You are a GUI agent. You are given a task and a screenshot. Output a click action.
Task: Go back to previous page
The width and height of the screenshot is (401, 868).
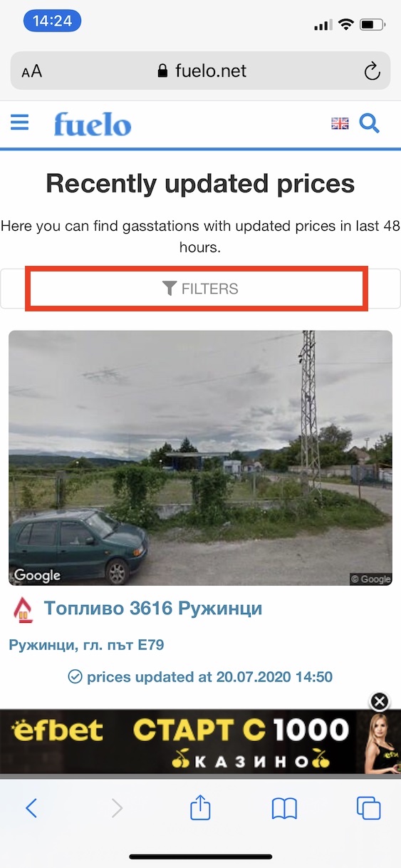click(31, 807)
